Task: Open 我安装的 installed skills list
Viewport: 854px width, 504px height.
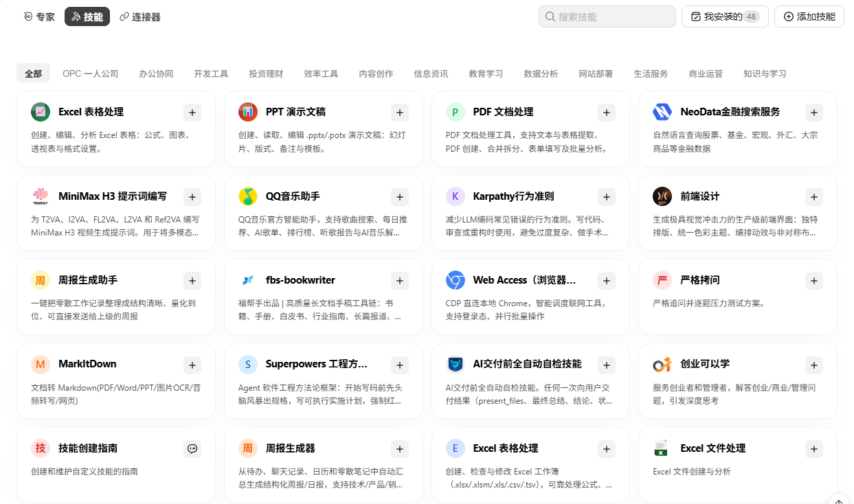Action: click(725, 16)
